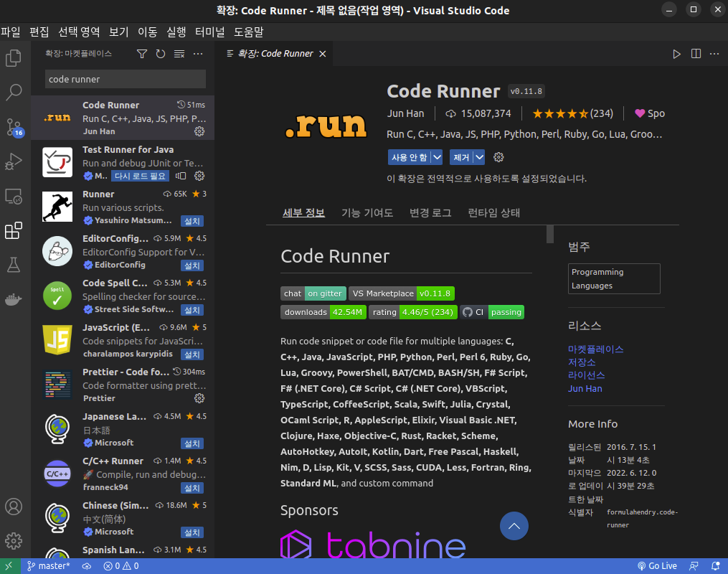The width and height of the screenshot is (728, 574).
Task: Expand the 사용 안 함 dropdown arrow
Action: tap(437, 157)
